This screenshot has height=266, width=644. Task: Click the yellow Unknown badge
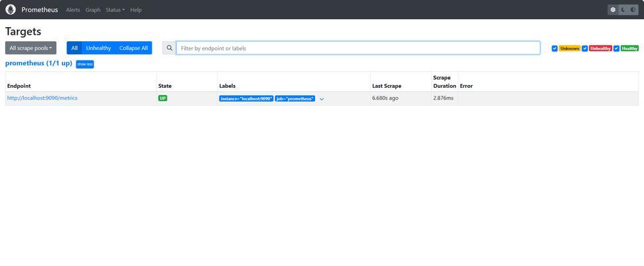(570, 49)
